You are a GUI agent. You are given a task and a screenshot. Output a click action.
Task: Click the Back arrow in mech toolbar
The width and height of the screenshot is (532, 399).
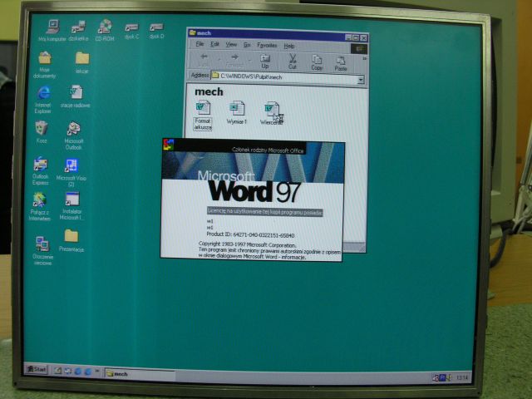204,61
